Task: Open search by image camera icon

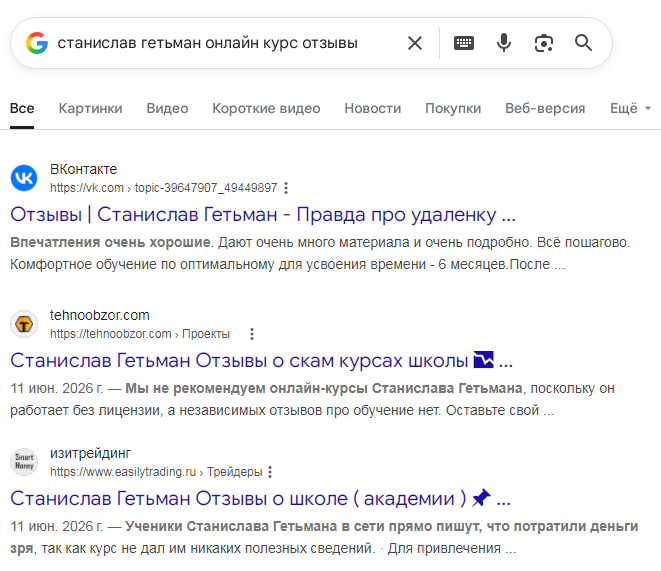Action: pos(544,43)
